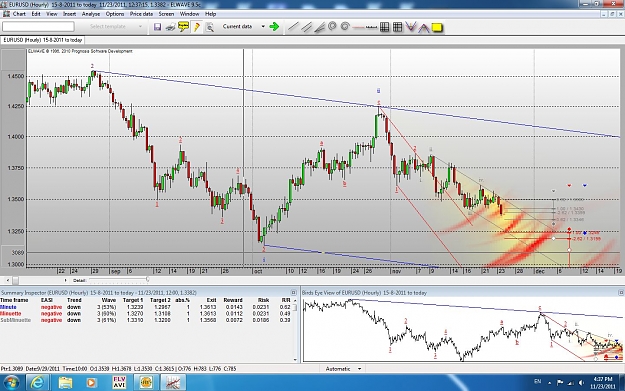Launch Internet Explorer from the taskbar
This screenshot has height=391, width=625.
click(x=38, y=383)
